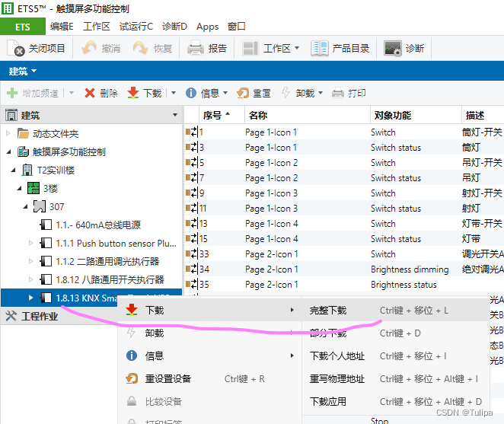Select the row numbered 34 Brightness dimming
This screenshot has height=424, width=504.
[x=344, y=269]
